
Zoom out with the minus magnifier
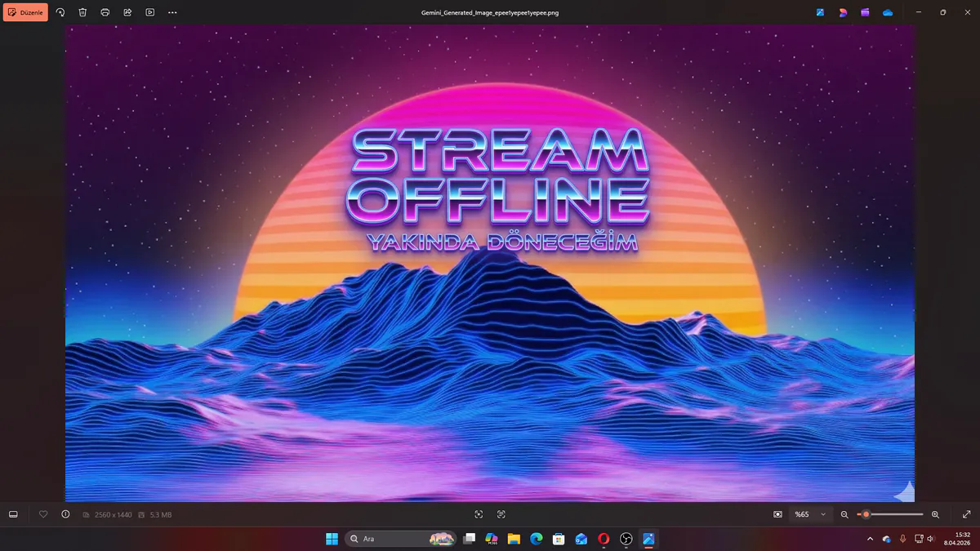click(x=844, y=514)
